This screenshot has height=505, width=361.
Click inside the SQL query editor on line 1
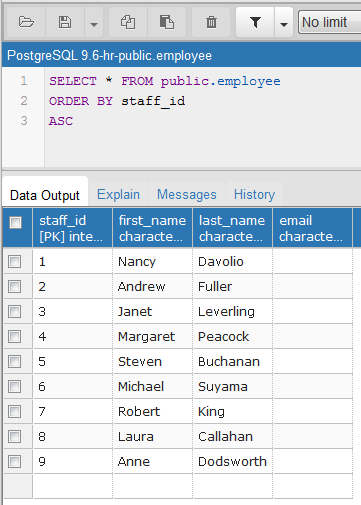click(x=165, y=81)
